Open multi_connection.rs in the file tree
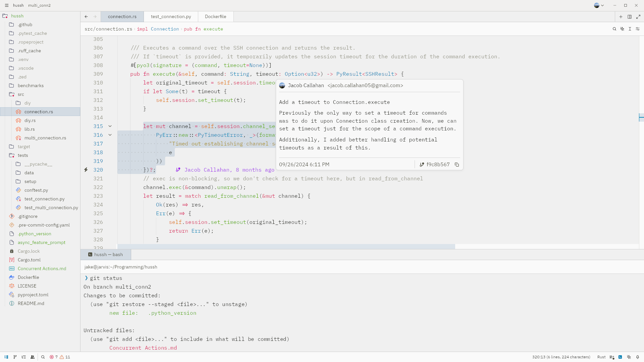 click(45, 138)
